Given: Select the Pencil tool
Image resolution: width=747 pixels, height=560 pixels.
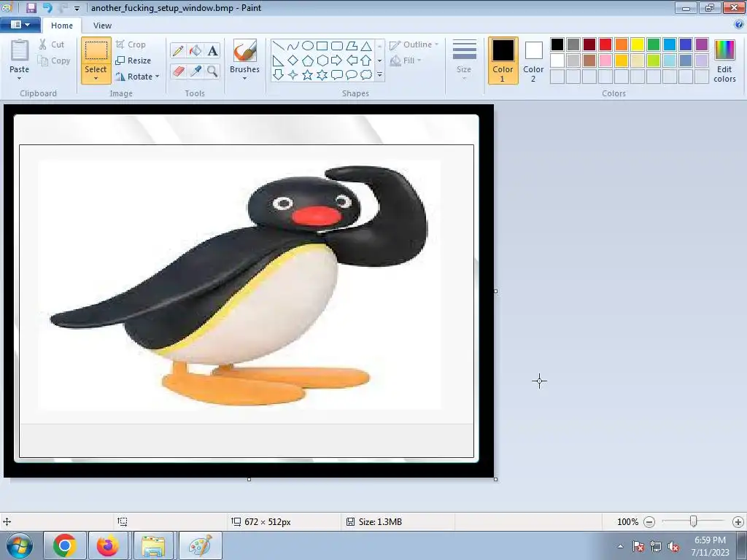Looking at the screenshot, I should 178,50.
